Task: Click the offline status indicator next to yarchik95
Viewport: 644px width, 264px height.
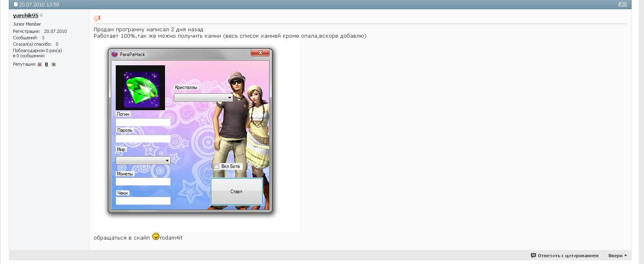Action: pos(41,16)
